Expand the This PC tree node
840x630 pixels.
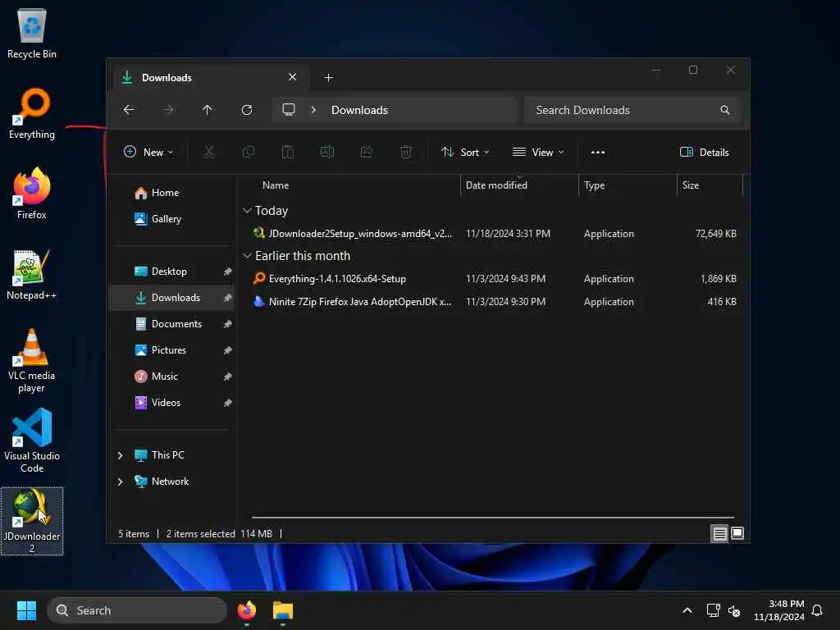120,455
